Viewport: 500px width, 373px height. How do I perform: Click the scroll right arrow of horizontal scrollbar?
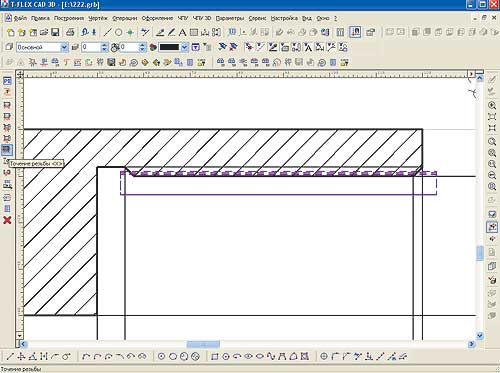[471, 344]
